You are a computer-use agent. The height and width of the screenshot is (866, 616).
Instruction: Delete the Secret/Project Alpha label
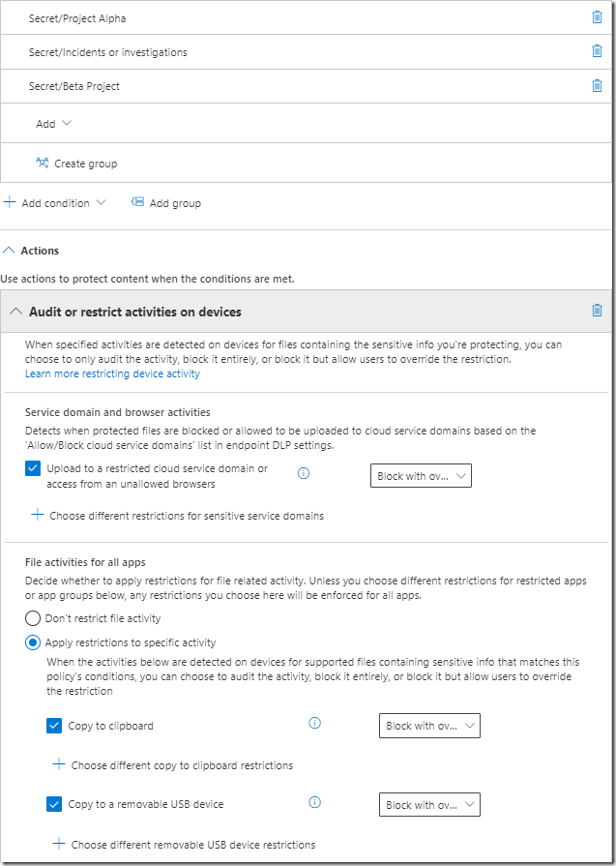point(597,17)
